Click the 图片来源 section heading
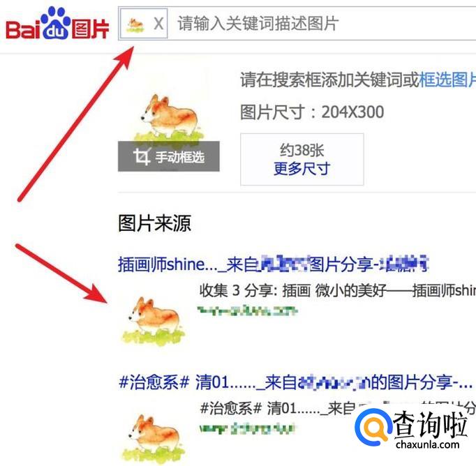The height and width of the screenshot is (466, 476). coord(154,223)
